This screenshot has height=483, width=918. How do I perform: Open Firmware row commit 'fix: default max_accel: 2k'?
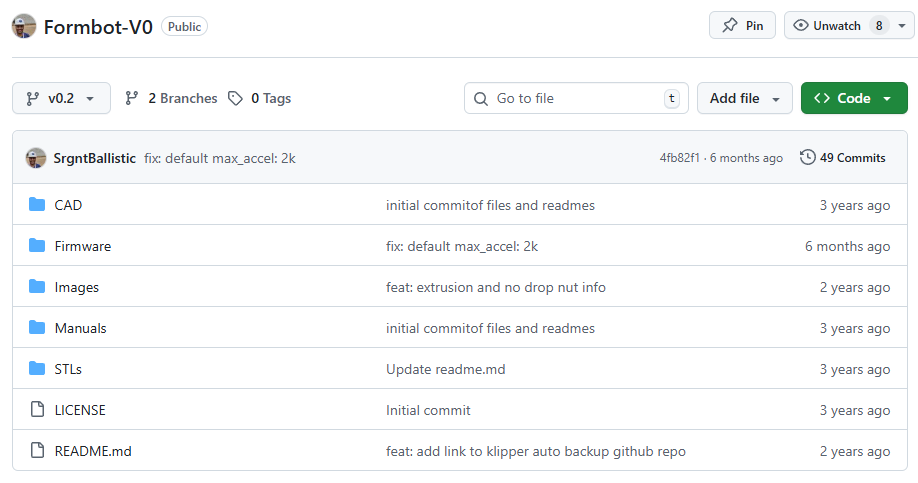pos(461,246)
